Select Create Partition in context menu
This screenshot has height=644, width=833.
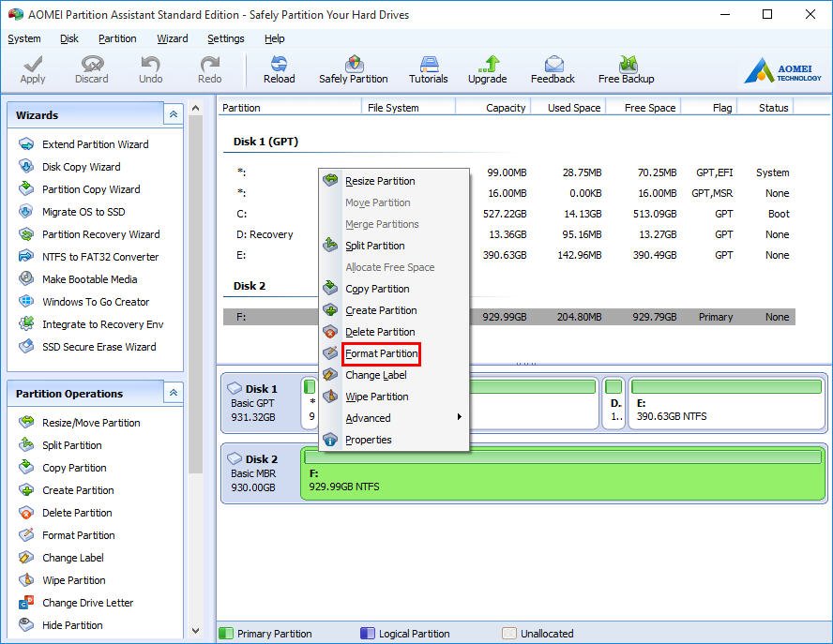click(x=394, y=310)
